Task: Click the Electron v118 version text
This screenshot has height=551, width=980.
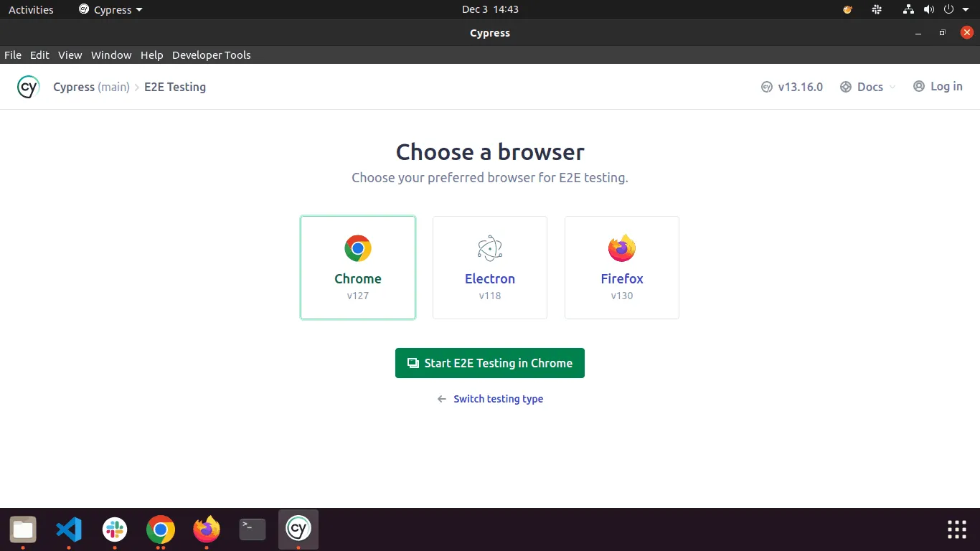Action: coord(490,296)
